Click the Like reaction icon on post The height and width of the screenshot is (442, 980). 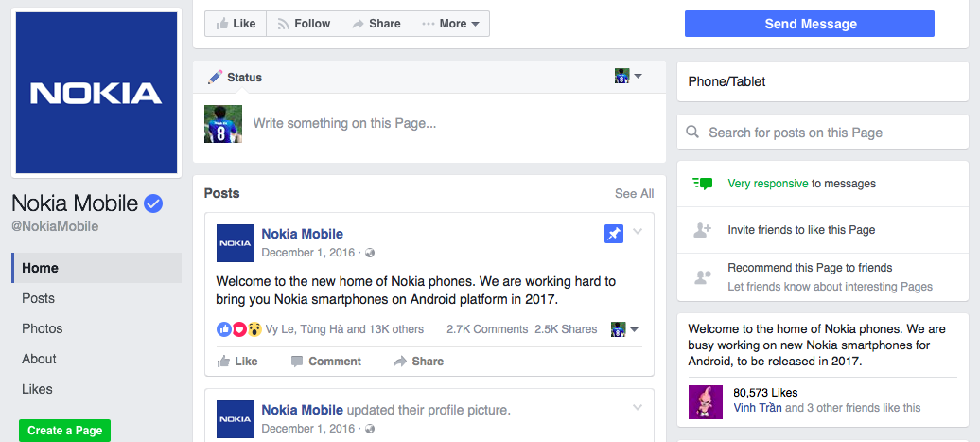pos(224,329)
